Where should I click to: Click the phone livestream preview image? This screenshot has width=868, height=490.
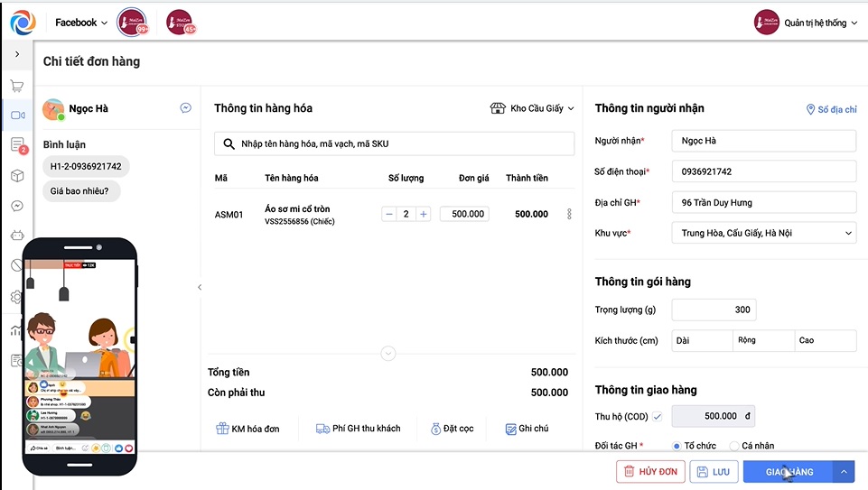[80, 356]
